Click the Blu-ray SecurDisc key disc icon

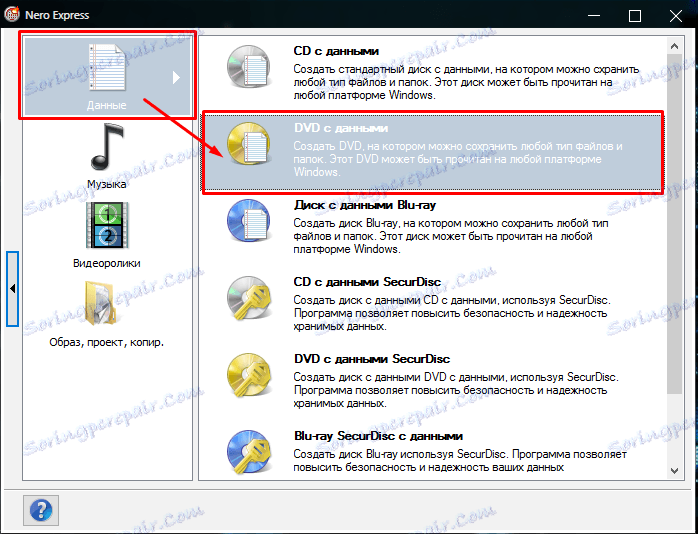pos(248,452)
